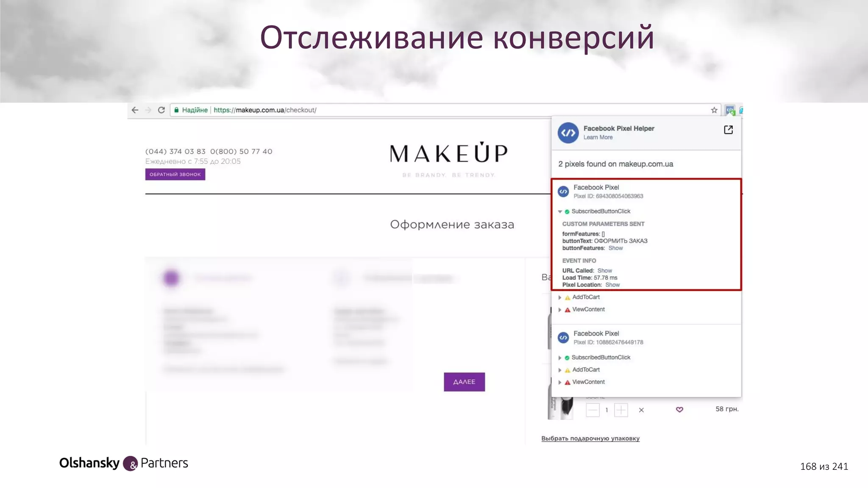Increase item quantity with plus button

coord(621,410)
